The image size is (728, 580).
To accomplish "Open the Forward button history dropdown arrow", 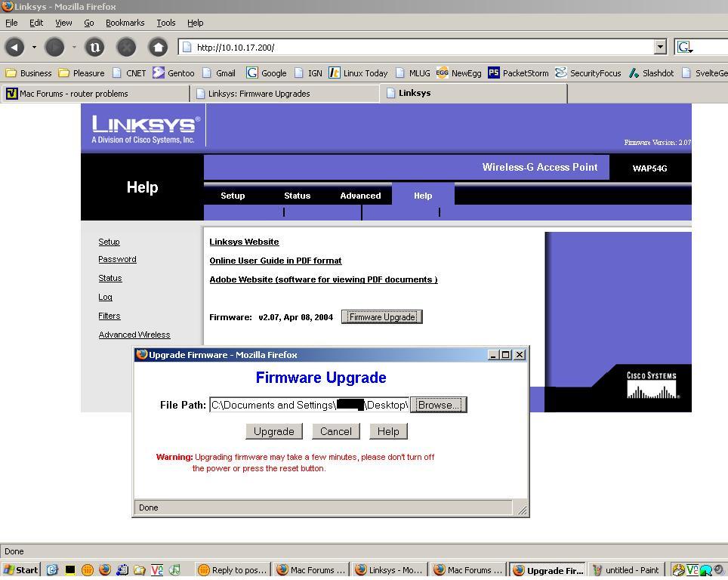I will pyautogui.click(x=74, y=48).
